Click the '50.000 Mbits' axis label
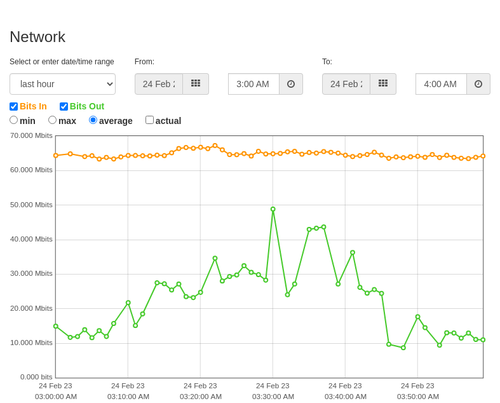This screenshot has height=403, width=500. pyautogui.click(x=31, y=205)
